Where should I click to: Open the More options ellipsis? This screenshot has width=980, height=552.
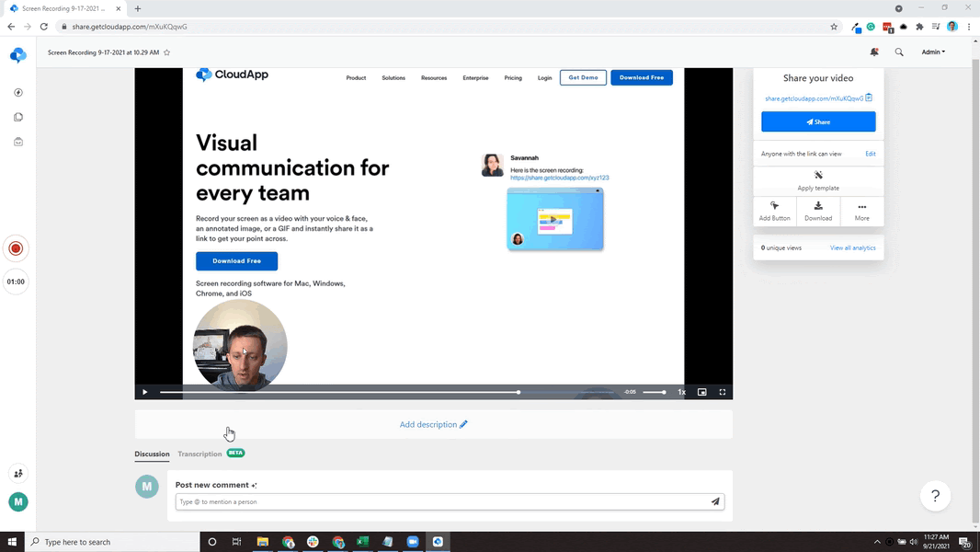pos(862,212)
